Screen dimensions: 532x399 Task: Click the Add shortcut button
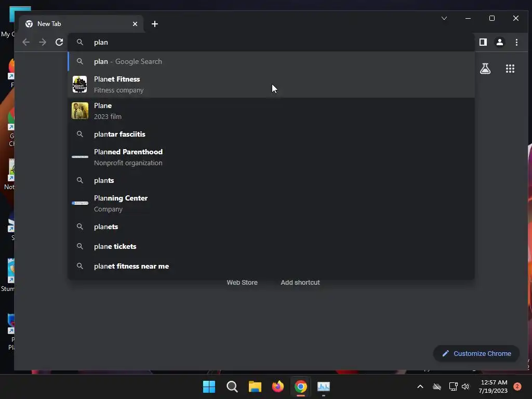[x=300, y=282]
